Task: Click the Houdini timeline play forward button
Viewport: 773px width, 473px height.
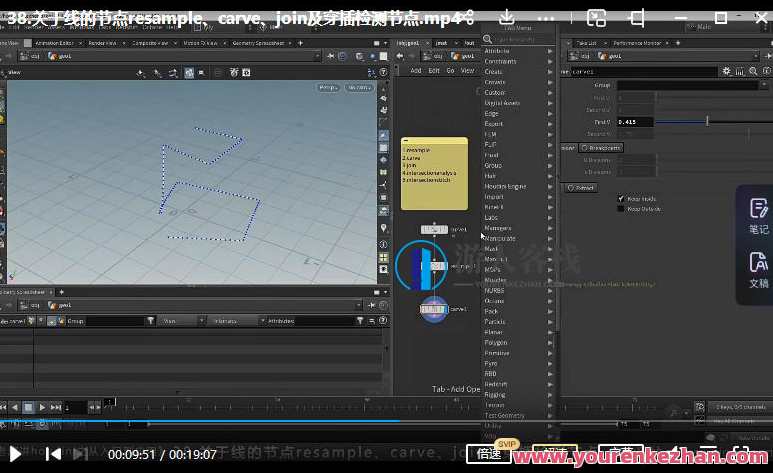Action: pos(42,407)
